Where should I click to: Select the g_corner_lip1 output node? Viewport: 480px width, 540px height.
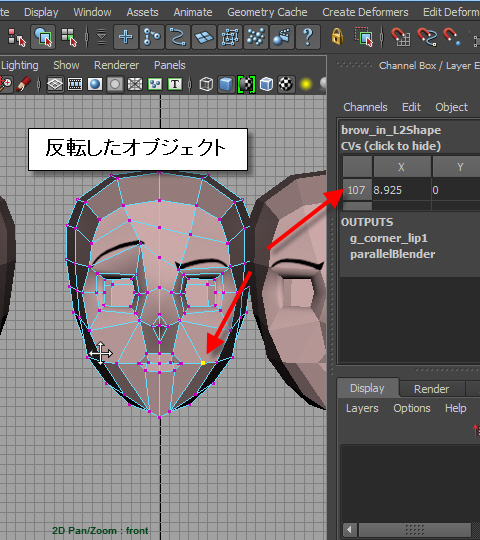coord(389,238)
